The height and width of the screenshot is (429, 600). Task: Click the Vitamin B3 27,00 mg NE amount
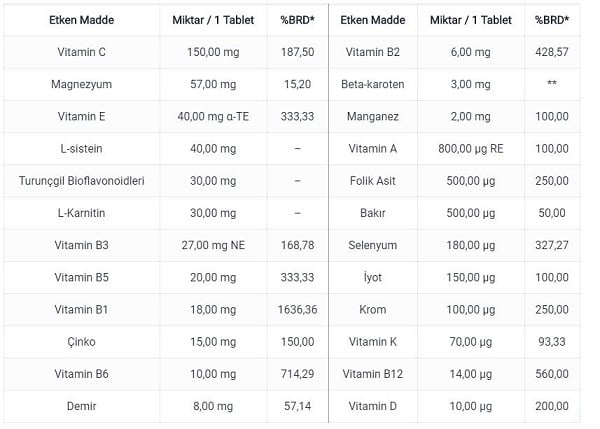tap(213, 245)
